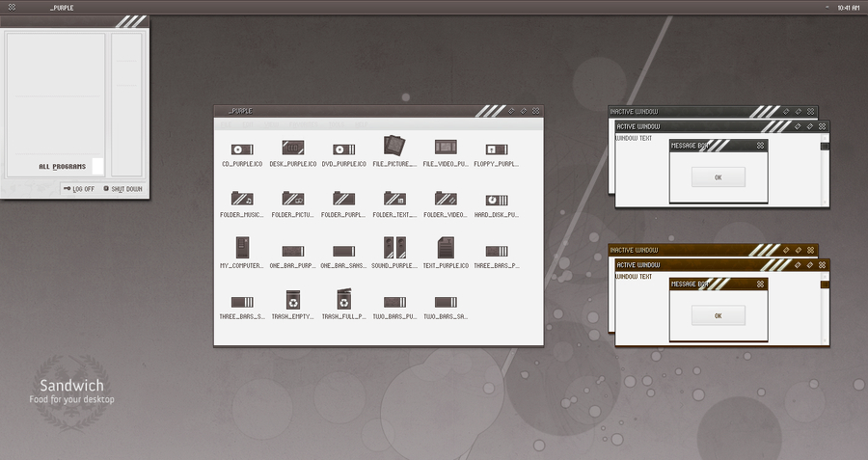Screen dimensions: 868x460
Task: Open the FOLDER_MUSIC icon
Action: (x=242, y=198)
